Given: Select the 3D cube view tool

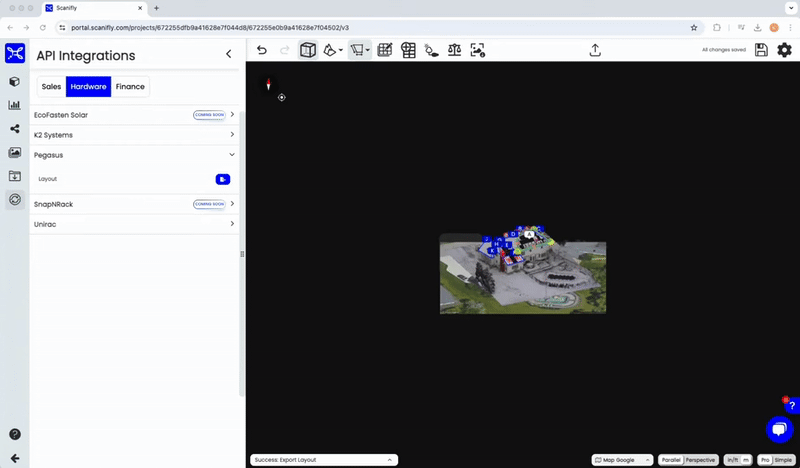Looking at the screenshot, I should 308,50.
